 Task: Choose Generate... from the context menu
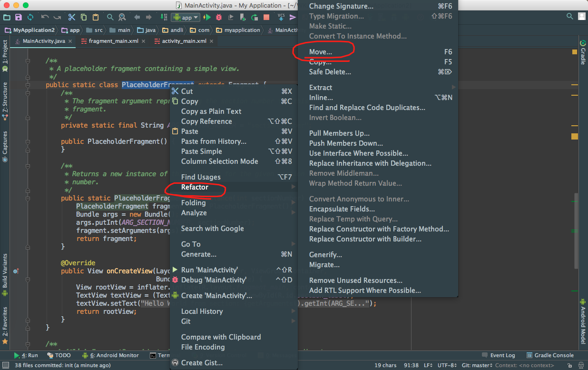click(x=234, y=254)
